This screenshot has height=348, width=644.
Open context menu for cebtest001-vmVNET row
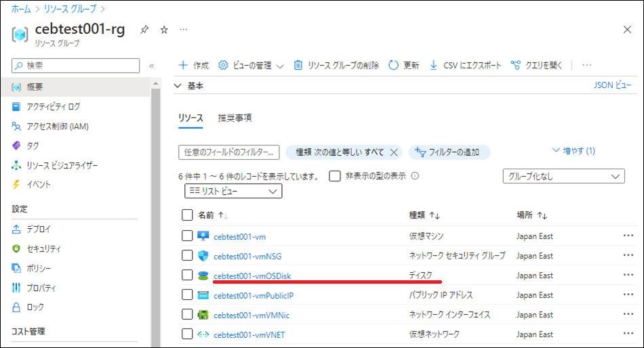pos(628,334)
